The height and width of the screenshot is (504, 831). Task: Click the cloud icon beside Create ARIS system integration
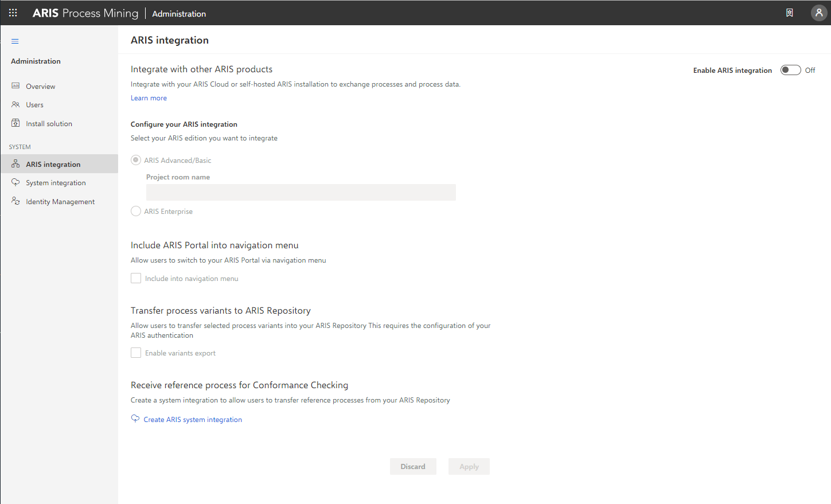135,419
